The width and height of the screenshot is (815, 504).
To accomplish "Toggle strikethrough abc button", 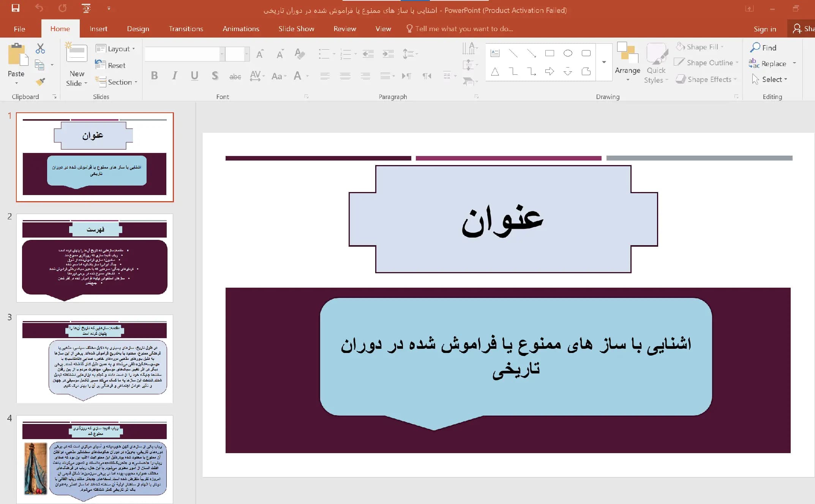I will [x=235, y=76].
